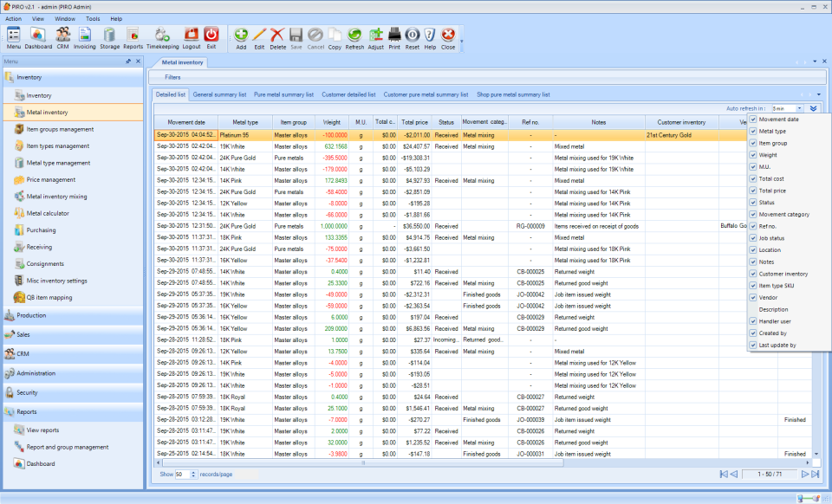Open the Invoicing module icon

84,37
